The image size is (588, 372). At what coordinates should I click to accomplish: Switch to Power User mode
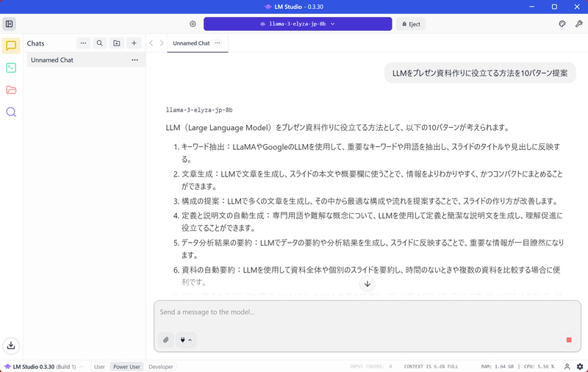[x=126, y=367]
